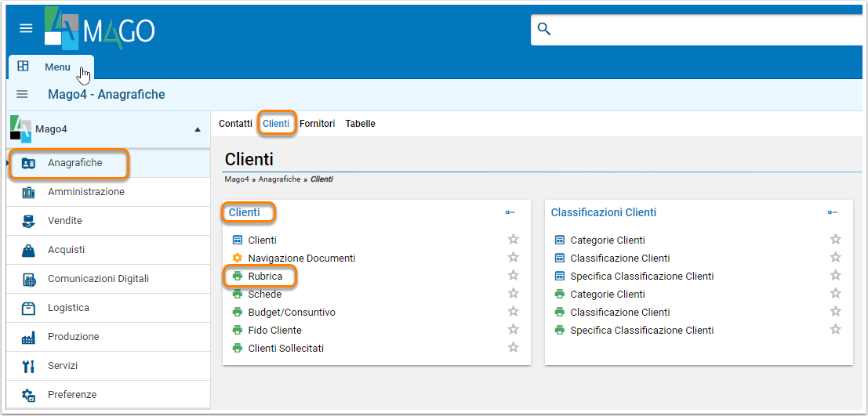868x416 pixels.
Task: Switch to the Clienti tab
Action: point(276,124)
